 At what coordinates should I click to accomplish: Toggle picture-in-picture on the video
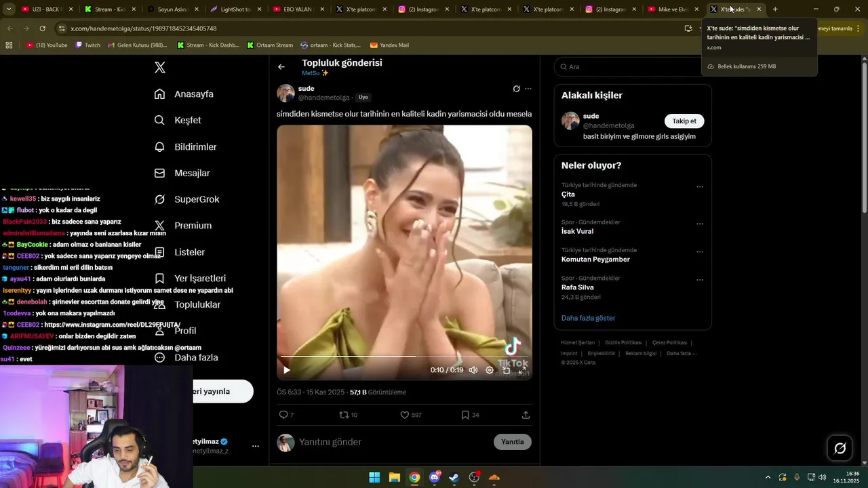point(506,370)
